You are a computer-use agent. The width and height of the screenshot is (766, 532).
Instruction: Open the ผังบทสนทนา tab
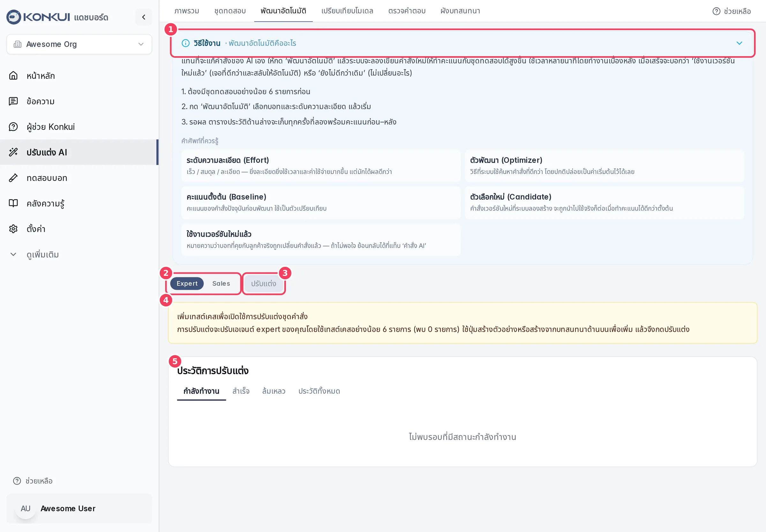[460, 11]
